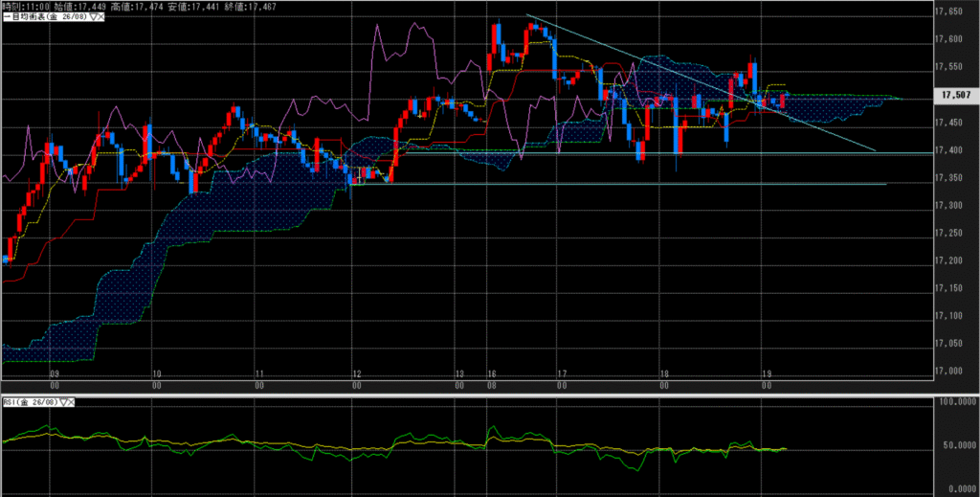Remove the RSI panel using its X icon
980x497 pixels.
(x=72, y=404)
